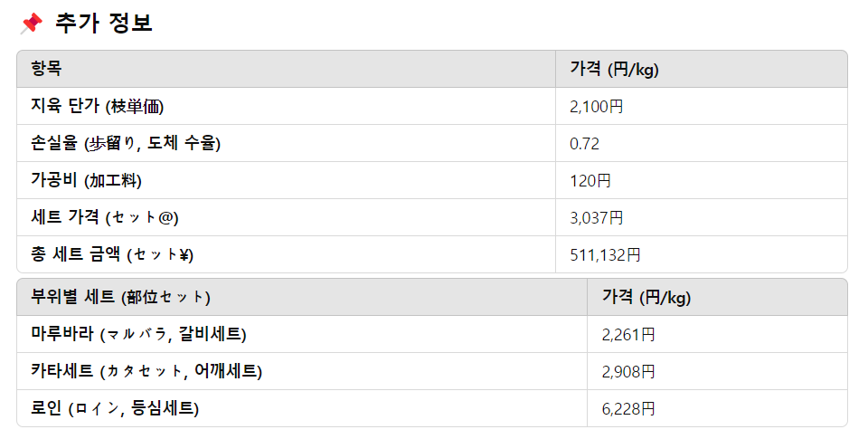Click the 항목 column header
The height and width of the screenshot is (439, 868).
click(46, 69)
